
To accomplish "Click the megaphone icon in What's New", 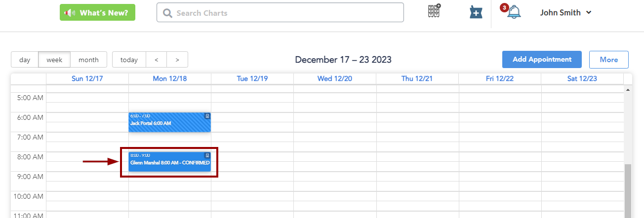I will [69, 13].
